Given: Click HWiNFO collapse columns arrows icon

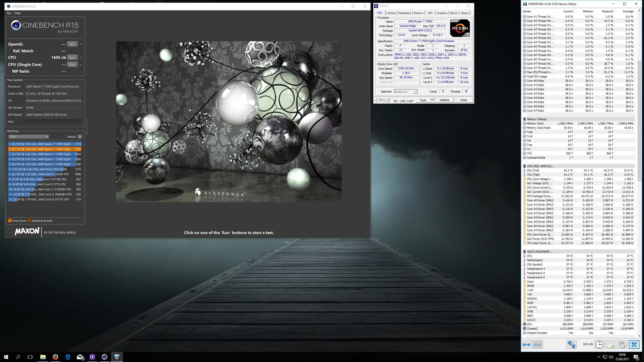Looking at the screenshot, I should point(537,344).
